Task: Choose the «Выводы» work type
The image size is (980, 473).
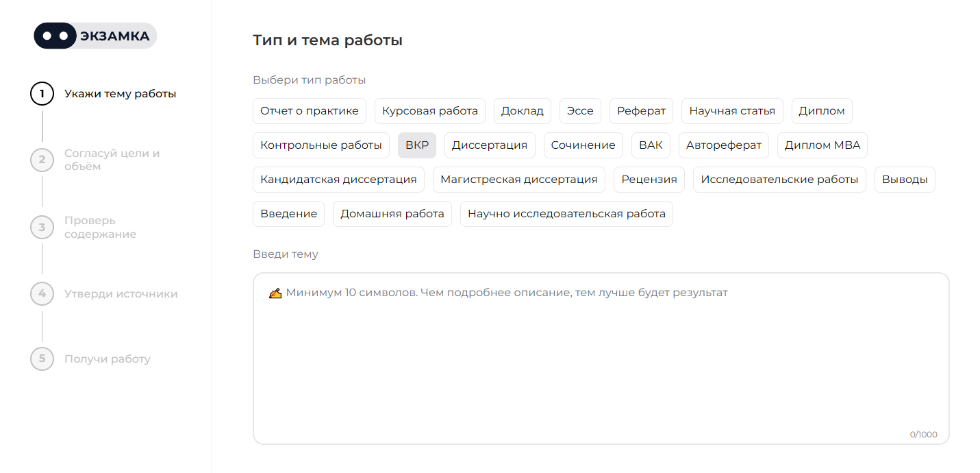Action: (x=904, y=179)
